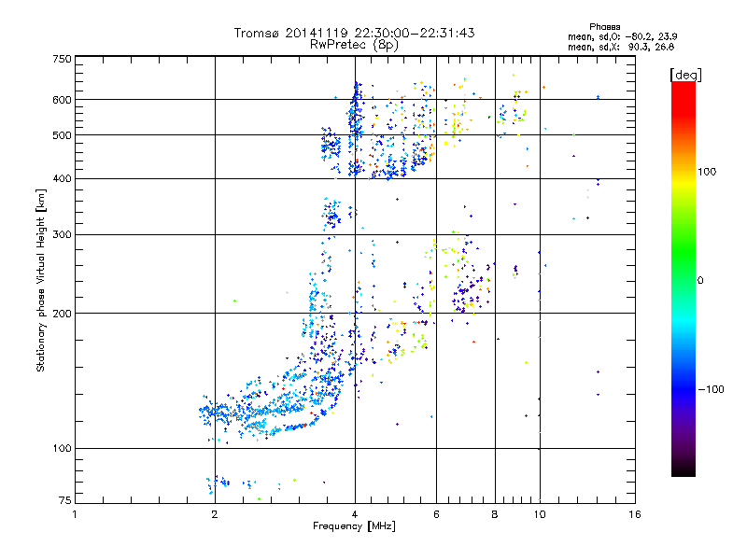Click the y-axis tick label '75'
Image resolution: width=747 pixels, height=560 pixels.
point(64,500)
